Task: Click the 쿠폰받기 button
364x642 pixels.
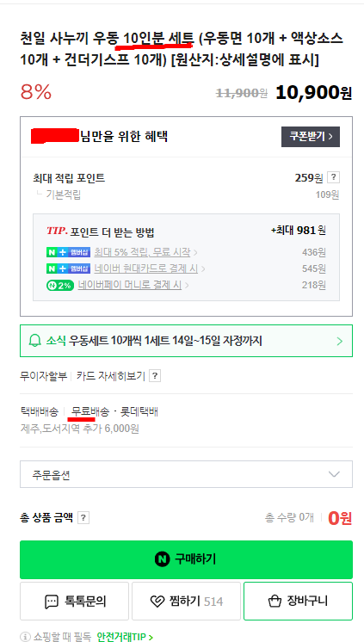Action: click(x=311, y=136)
